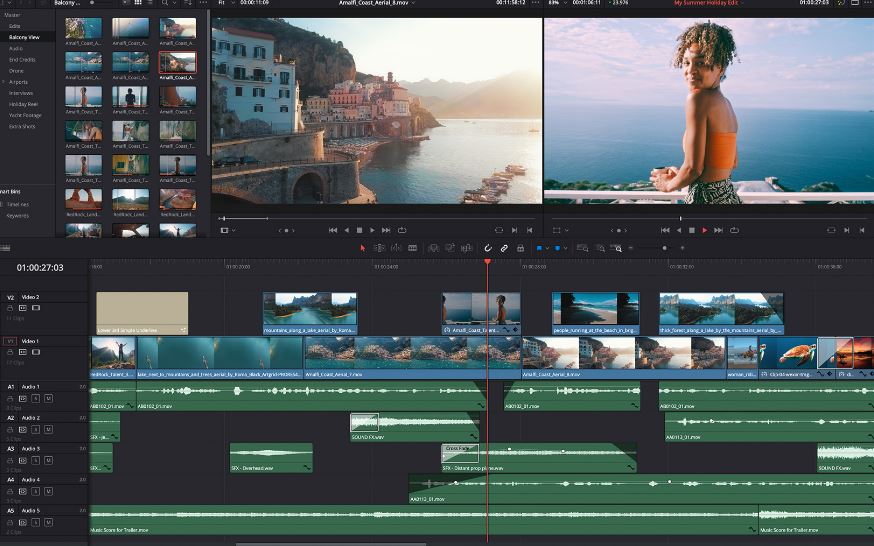Click the source viewer scrubber bar
The image size is (874, 546).
point(376,218)
